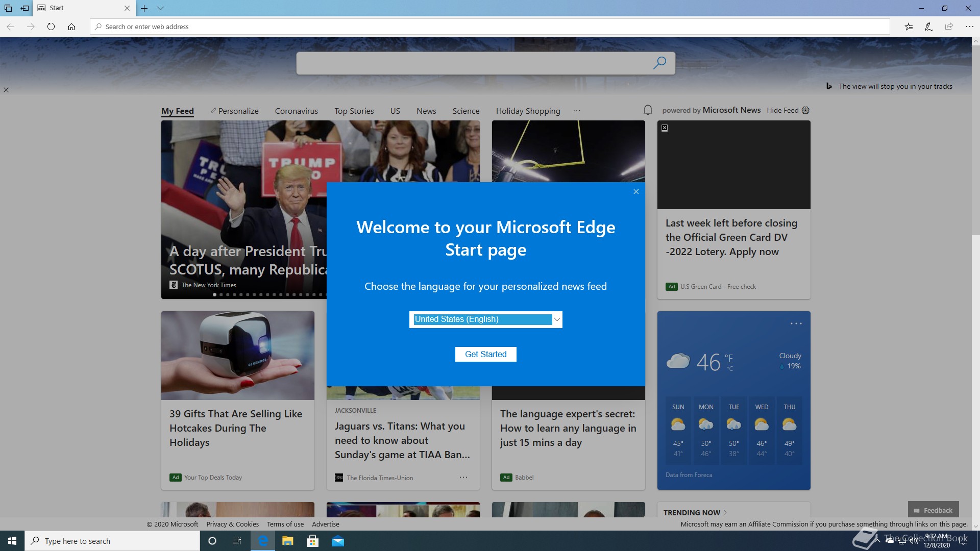The height and width of the screenshot is (551, 980).
Task: Open the notifications bell icon
Action: tap(648, 110)
